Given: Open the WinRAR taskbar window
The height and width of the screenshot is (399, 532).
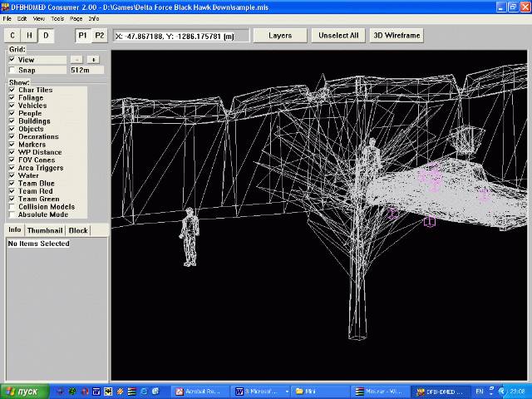Looking at the screenshot, I should point(381,392).
